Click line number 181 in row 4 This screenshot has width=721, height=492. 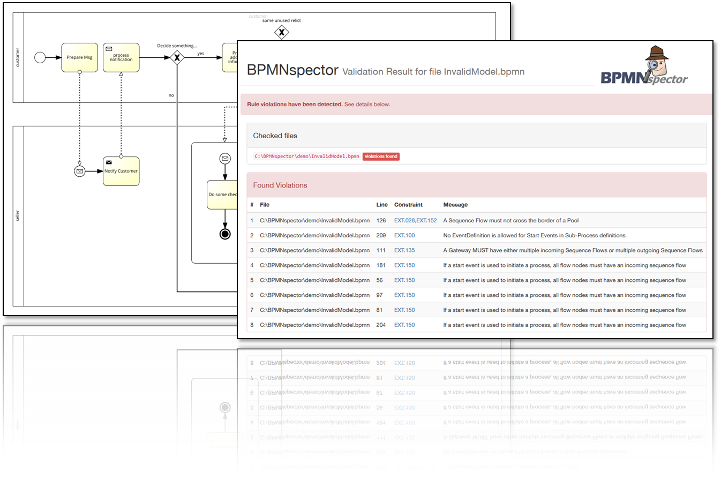pyautogui.click(x=381, y=265)
